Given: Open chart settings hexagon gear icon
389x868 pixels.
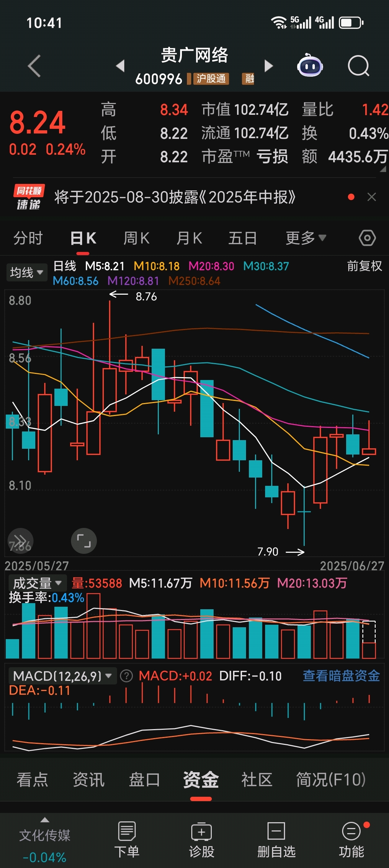Looking at the screenshot, I should click(367, 238).
